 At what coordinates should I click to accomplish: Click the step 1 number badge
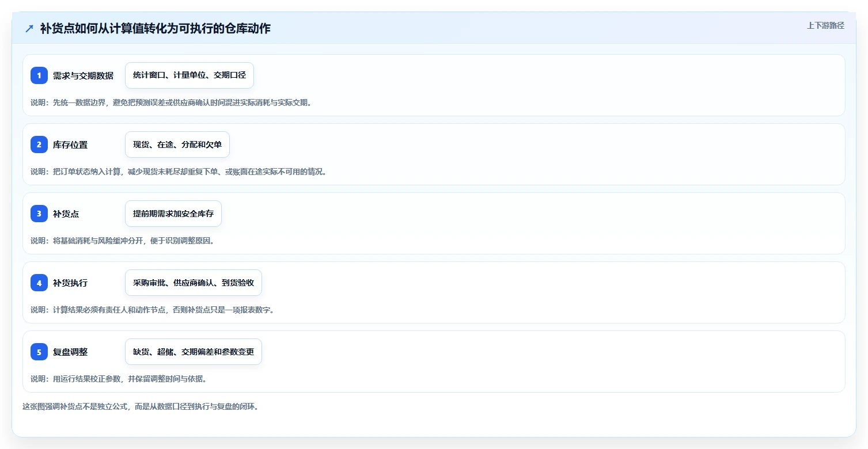click(x=39, y=75)
